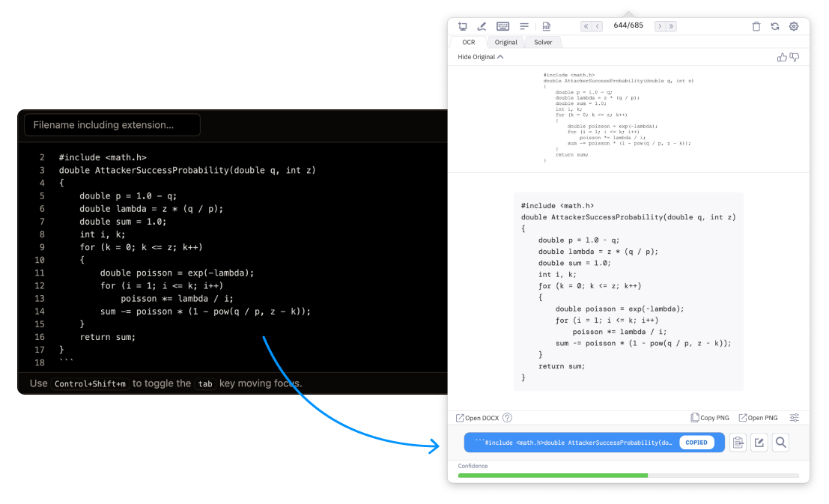The height and width of the screenshot is (504, 829).
Task: Click editor line 'return sum;'
Action: click(107, 337)
